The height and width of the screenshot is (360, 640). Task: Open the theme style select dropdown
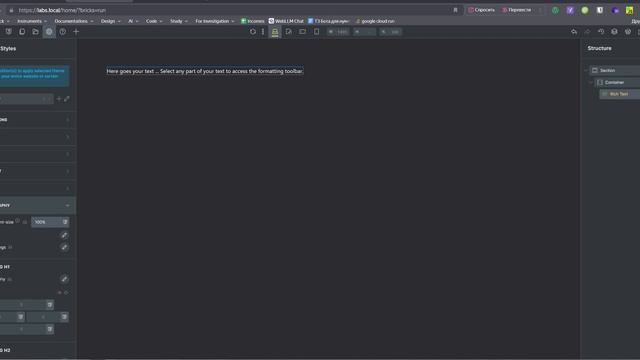(26, 99)
